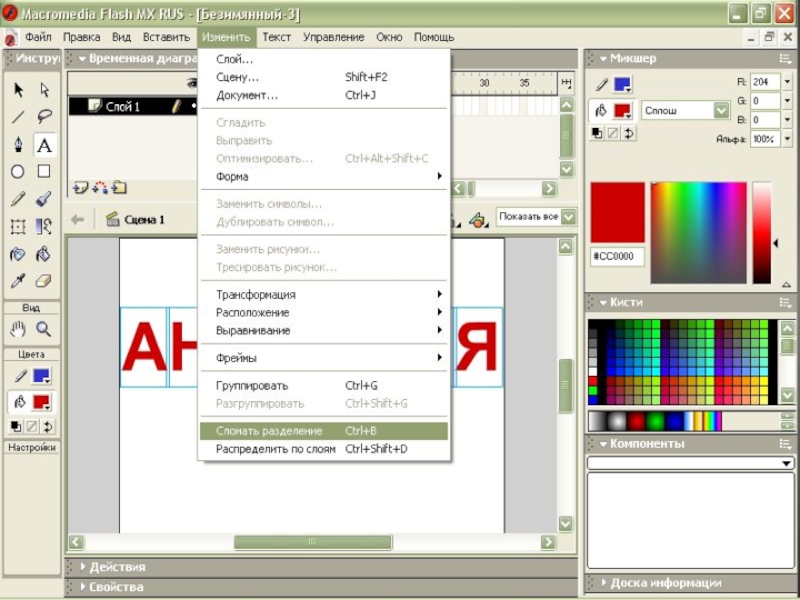Image resolution: width=800 pixels, height=600 pixels.
Task: Select the Arrow selection tool
Action: [18, 90]
